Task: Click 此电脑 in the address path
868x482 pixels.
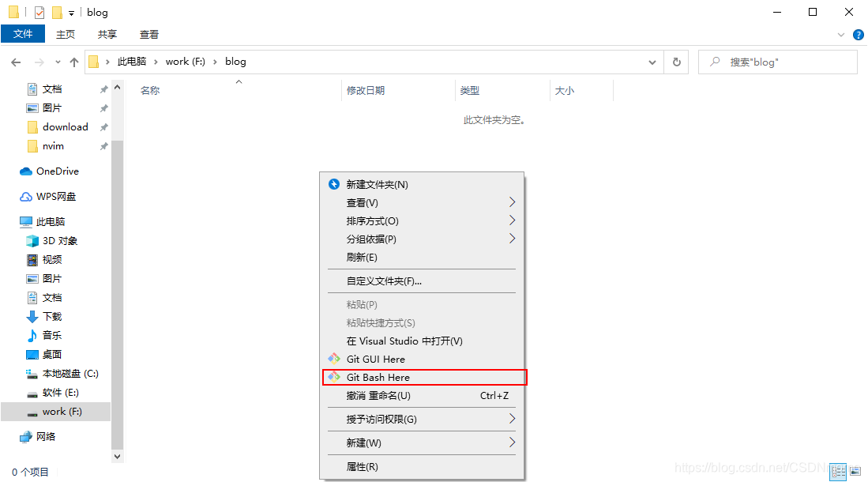Action: point(132,62)
